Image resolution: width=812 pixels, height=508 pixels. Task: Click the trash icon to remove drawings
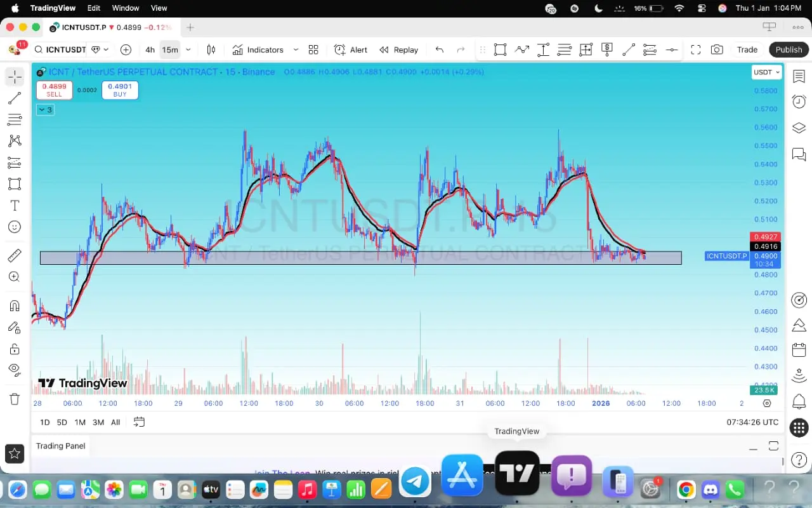tap(15, 399)
